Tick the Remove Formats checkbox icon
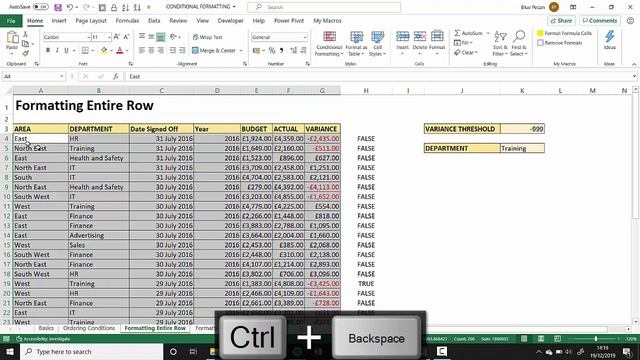The height and width of the screenshot is (360, 640). (540, 43)
